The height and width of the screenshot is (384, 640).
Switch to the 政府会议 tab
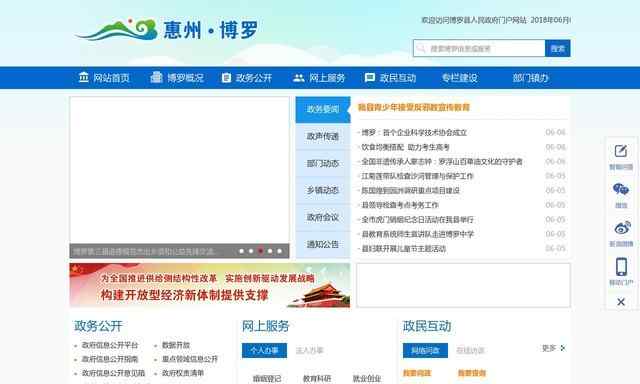(322, 217)
